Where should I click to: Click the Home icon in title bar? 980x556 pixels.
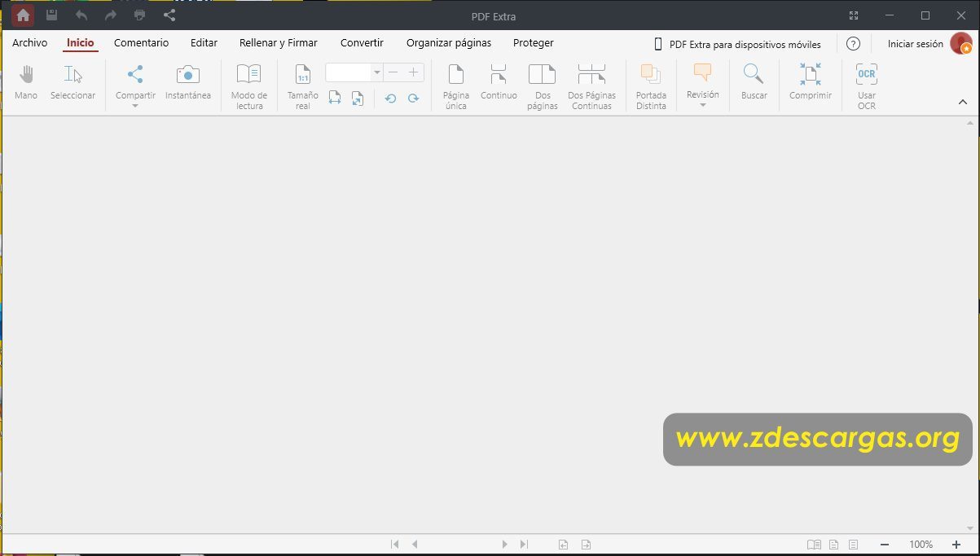(x=23, y=15)
